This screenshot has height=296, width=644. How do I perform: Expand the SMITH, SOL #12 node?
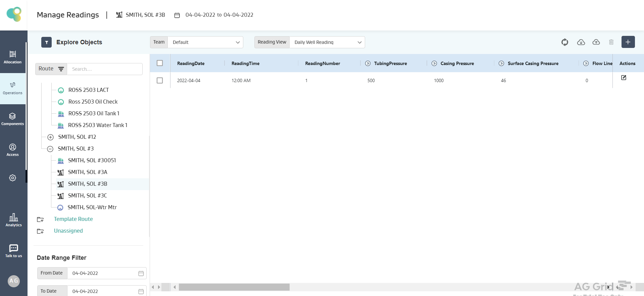50,137
